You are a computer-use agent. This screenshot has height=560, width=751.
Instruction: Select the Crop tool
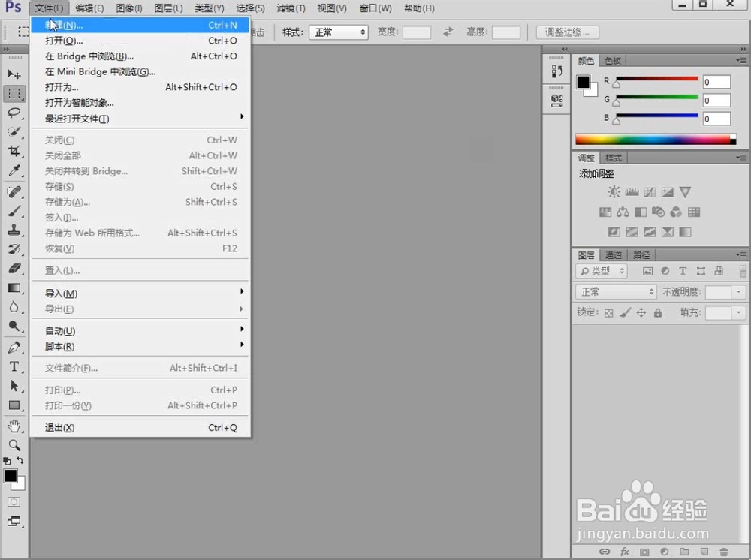14,151
